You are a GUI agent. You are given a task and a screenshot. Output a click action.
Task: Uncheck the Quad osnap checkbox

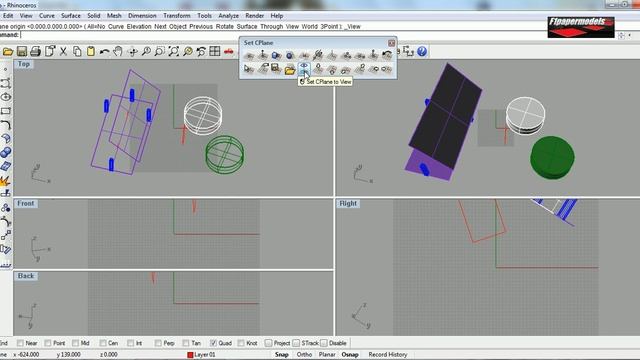coord(213,343)
